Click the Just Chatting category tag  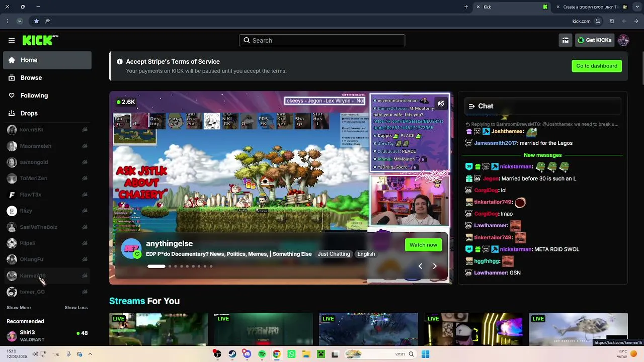[x=334, y=254]
